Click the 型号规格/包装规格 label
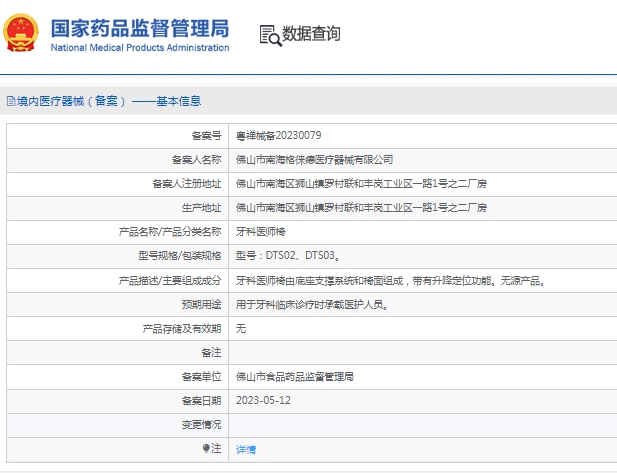Screen dimensions: 617x473 coord(179,256)
